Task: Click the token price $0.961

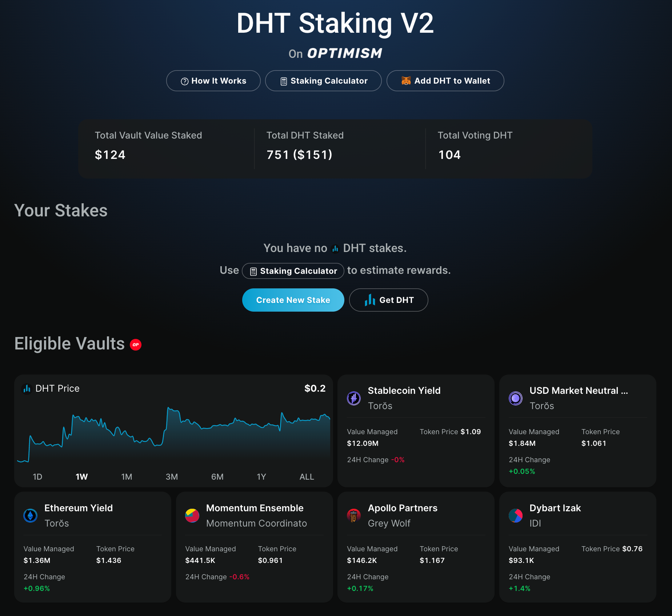Action: coord(270,560)
